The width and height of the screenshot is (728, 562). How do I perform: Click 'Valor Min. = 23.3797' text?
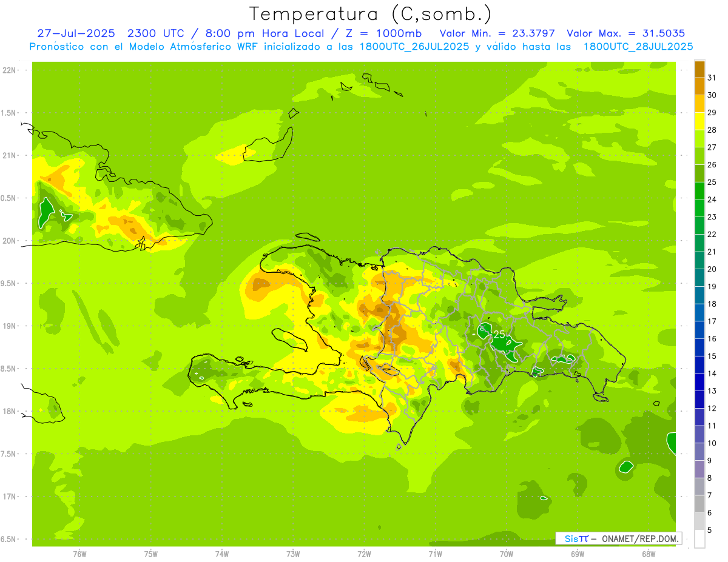pos(497,33)
